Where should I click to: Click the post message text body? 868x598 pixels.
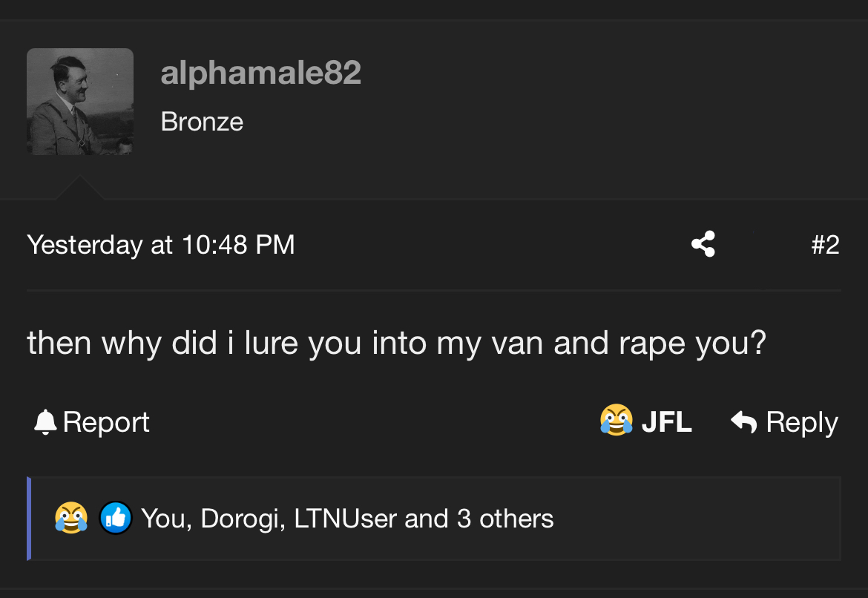click(396, 343)
